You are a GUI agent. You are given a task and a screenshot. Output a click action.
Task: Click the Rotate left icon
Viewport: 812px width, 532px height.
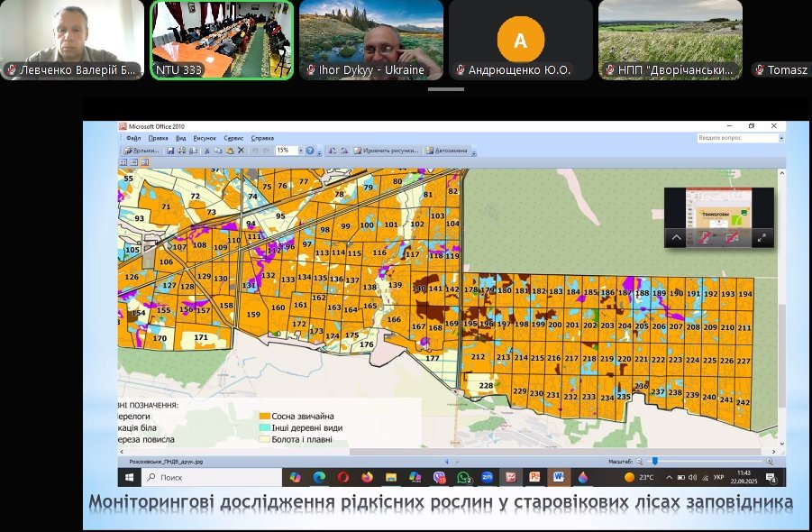click(x=333, y=151)
